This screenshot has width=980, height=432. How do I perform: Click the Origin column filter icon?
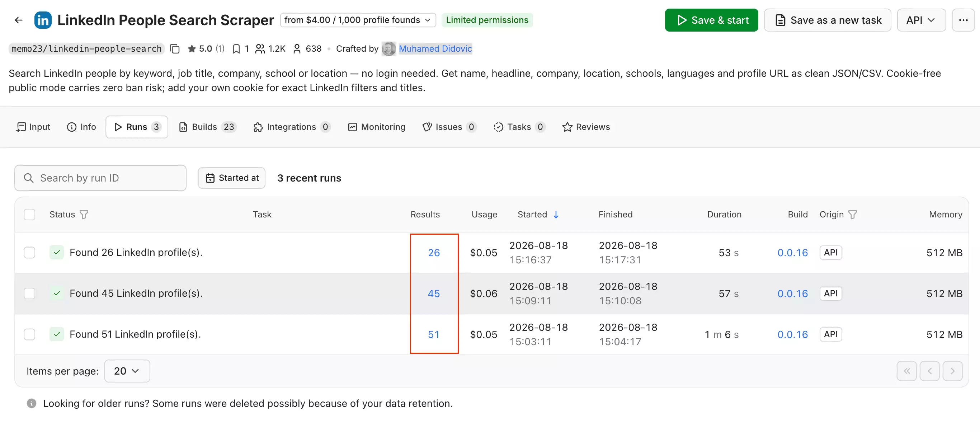click(x=853, y=215)
